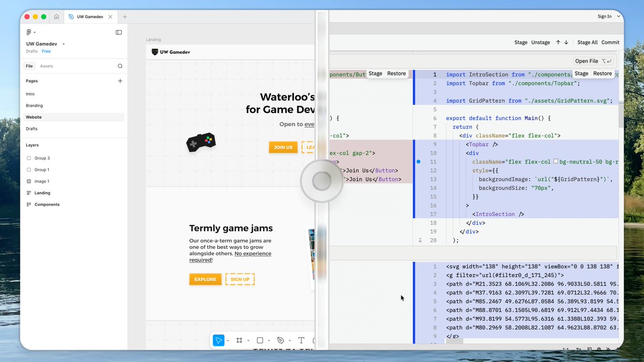
Task: Click the Stage button in diff toolbar
Action: pyautogui.click(x=521, y=42)
